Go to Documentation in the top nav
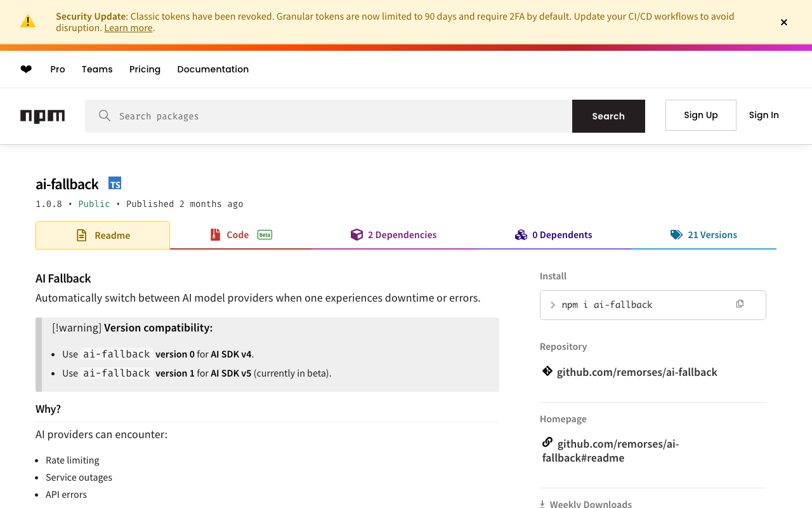Viewport: 812px width, 508px height. (x=213, y=69)
